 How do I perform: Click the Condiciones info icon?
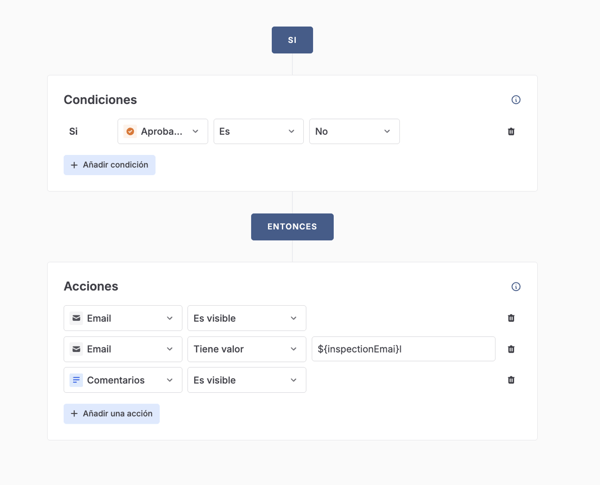[516, 100]
